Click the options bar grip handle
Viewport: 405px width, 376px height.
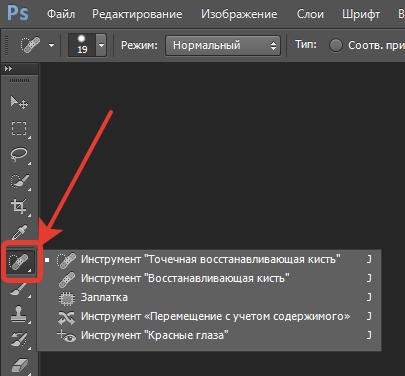click(6, 45)
